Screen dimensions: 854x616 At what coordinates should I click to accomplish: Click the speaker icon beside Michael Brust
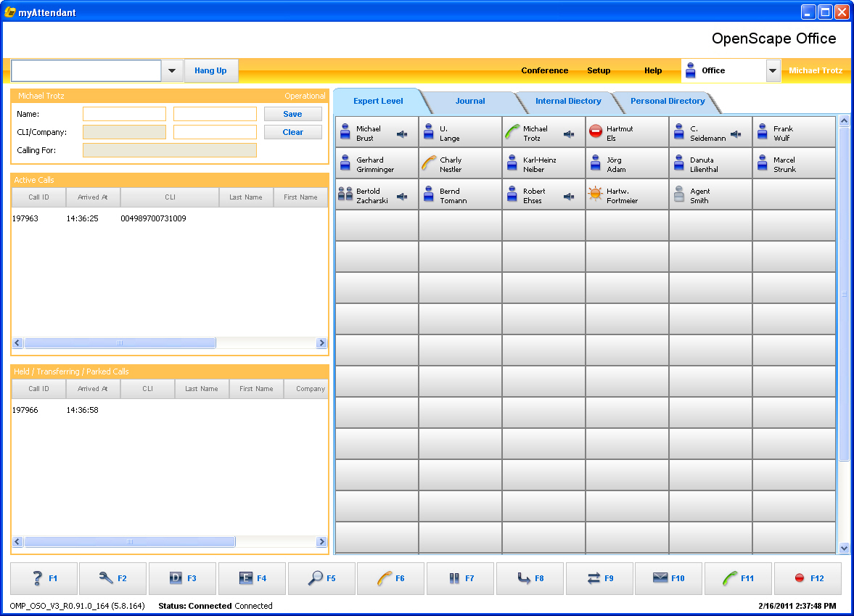(x=402, y=134)
